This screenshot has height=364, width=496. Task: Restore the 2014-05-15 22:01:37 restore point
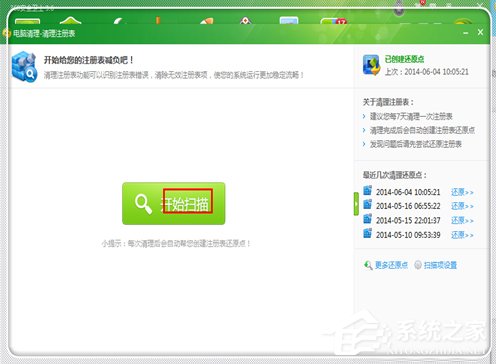coord(462,221)
